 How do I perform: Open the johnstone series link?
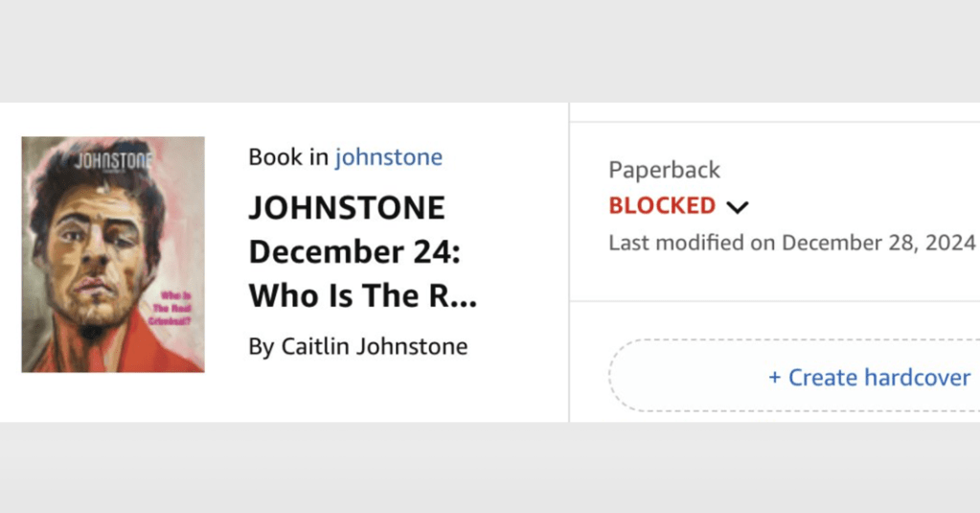tap(388, 157)
